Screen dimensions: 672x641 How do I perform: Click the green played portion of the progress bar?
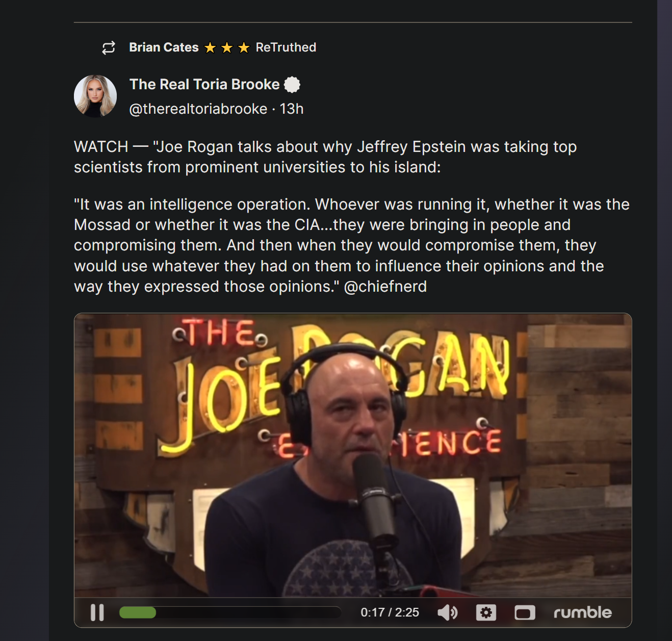click(138, 612)
